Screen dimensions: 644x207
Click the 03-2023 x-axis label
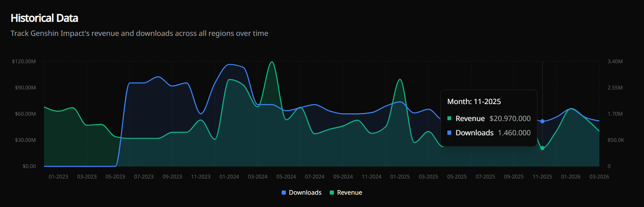tap(87, 177)
